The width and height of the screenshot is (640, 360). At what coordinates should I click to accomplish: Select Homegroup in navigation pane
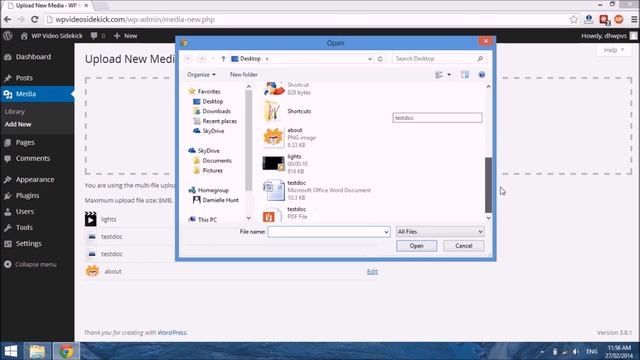coord(209,190)
